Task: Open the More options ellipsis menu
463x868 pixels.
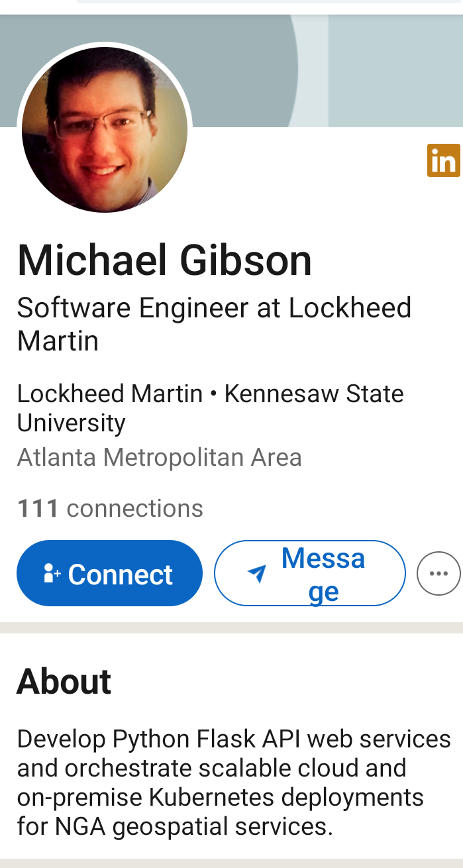Action: point(438,574)
